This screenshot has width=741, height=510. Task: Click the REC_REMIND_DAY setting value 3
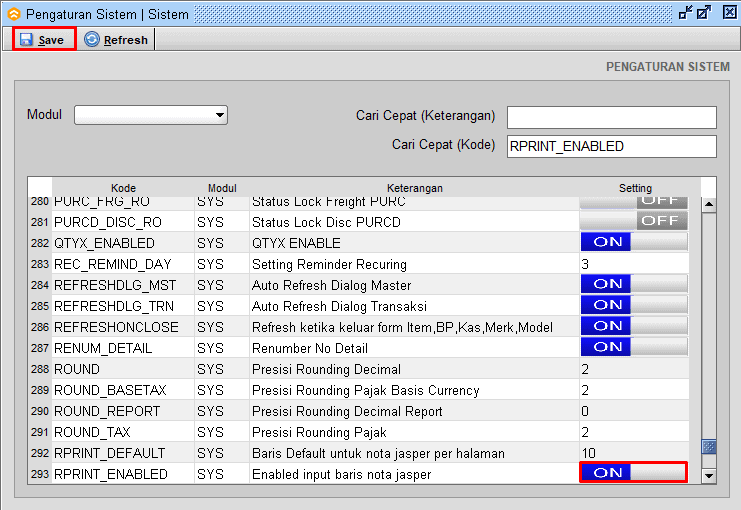pos(634,264)
